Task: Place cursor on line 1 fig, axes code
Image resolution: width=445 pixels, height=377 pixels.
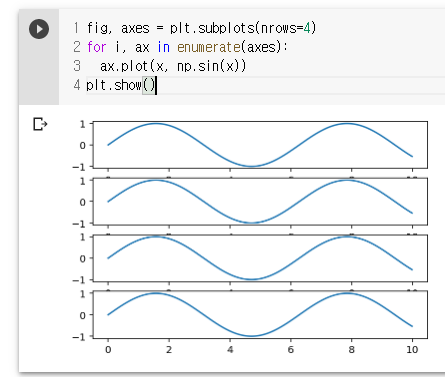Action: pyautogui.click(x=201, y=28)
